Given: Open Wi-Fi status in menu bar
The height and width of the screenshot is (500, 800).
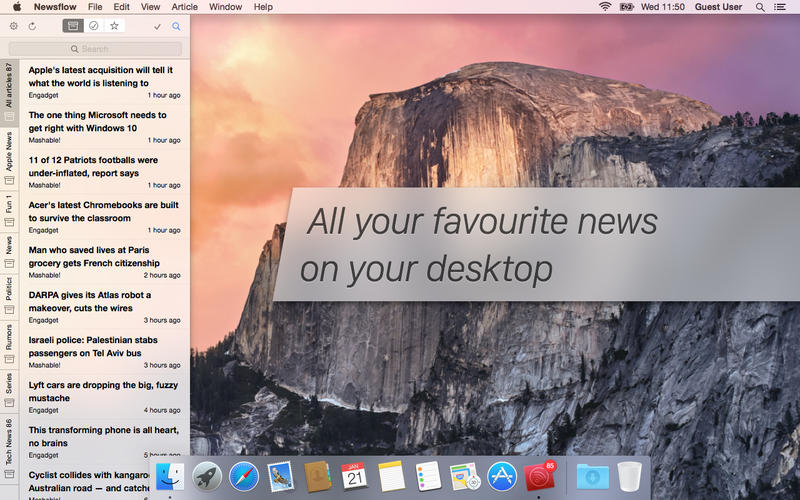Looking at the screenshot, I should tap(605, 7).
